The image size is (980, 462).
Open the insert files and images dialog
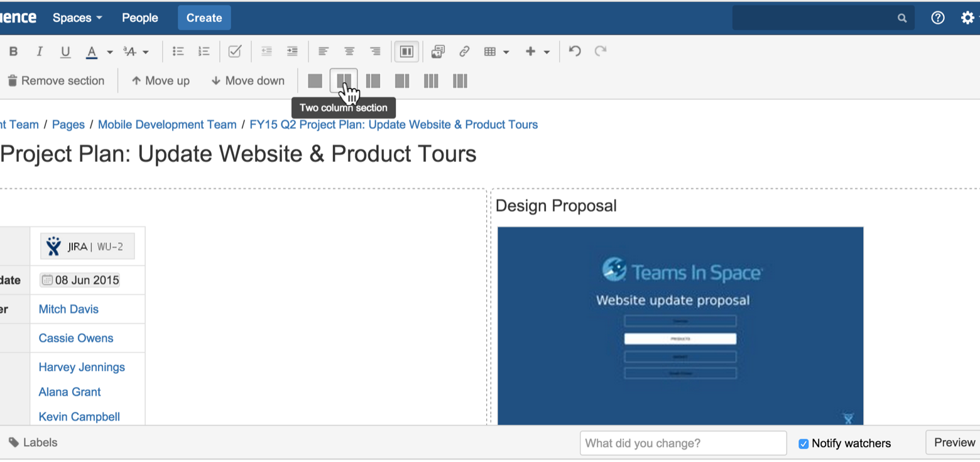click(438, 51)
